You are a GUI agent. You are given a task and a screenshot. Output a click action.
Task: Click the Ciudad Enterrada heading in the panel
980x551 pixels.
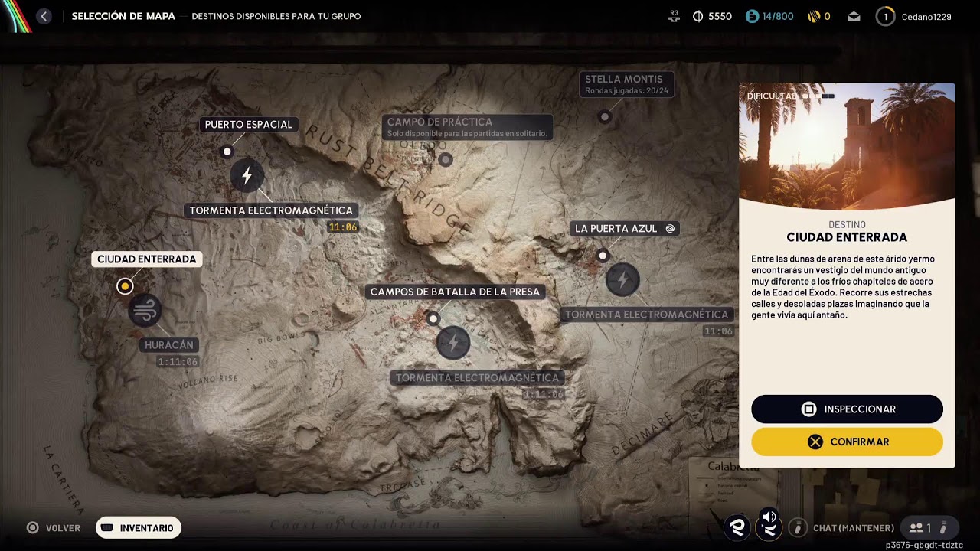point(847,237)
